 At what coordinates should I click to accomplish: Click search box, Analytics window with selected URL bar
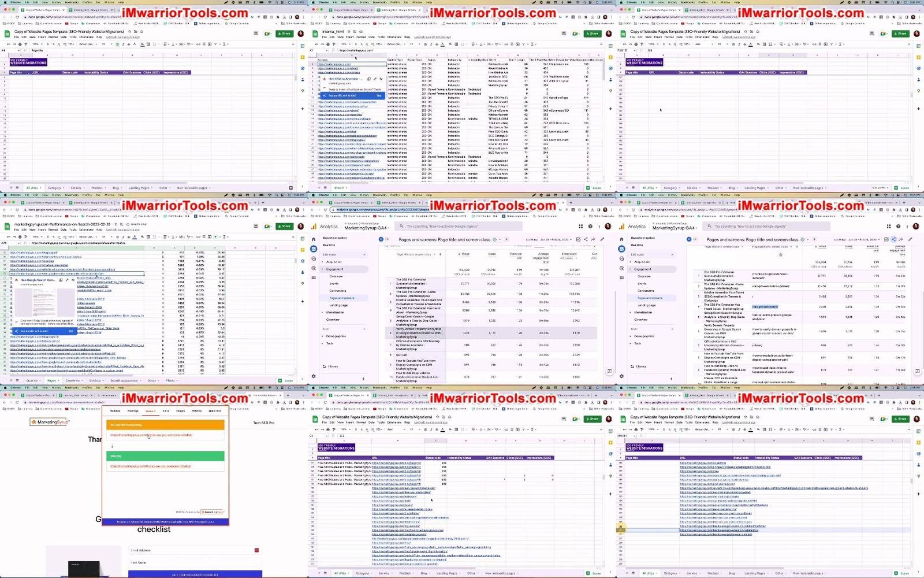click(x=458, y=227)
